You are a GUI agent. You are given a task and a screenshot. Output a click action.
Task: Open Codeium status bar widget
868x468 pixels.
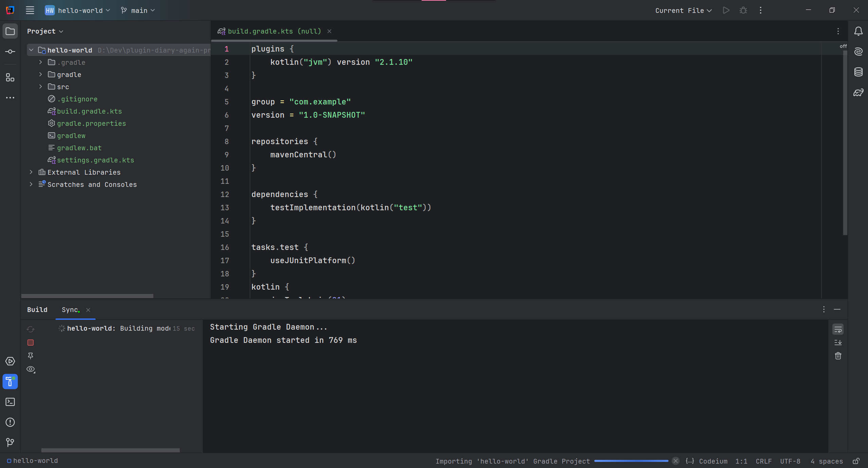point(713,461)
